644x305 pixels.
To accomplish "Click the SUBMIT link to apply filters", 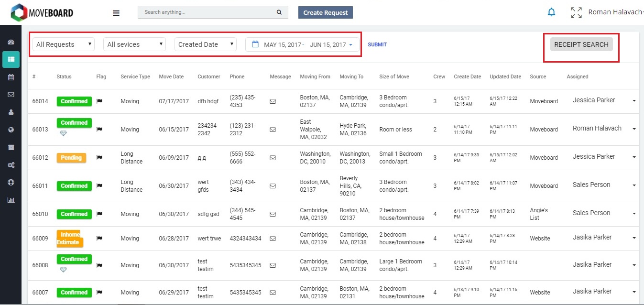I will pyautogui.click(x=377, y=44).
